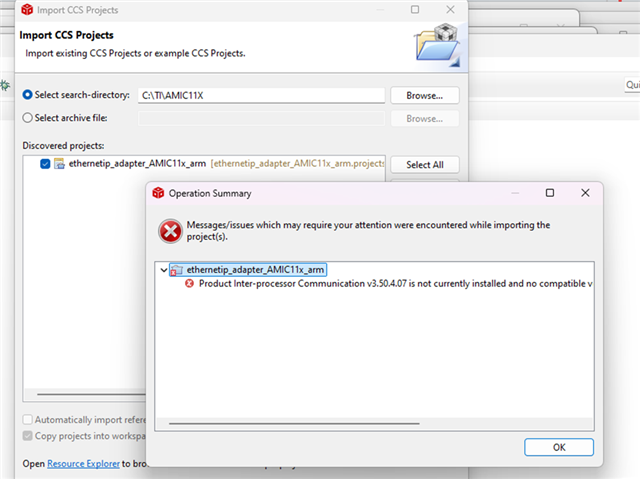The image size is (640, 479).
Task: Click project icon in Discovered projects list
Action: [60, 164]
